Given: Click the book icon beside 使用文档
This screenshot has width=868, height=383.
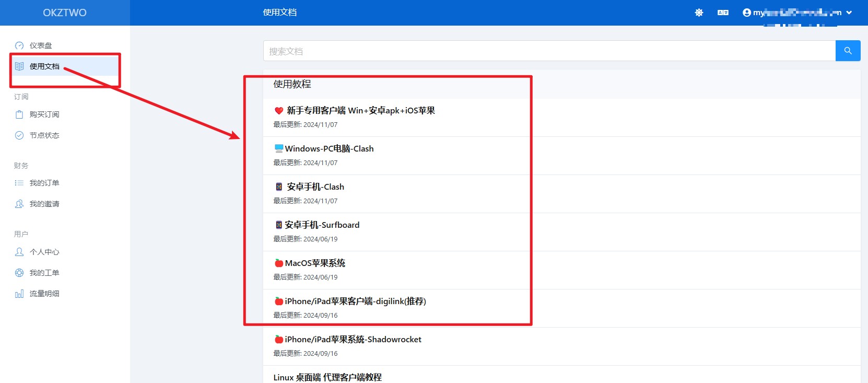Looking at the screenshot, I should [x=19, y=66].
